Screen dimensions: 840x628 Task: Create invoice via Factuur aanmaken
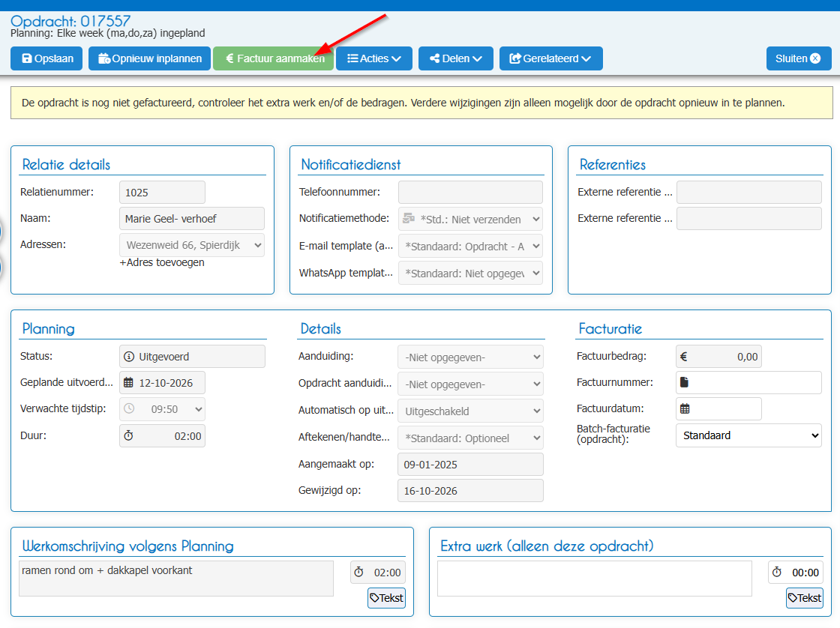(x=273, y=58)
